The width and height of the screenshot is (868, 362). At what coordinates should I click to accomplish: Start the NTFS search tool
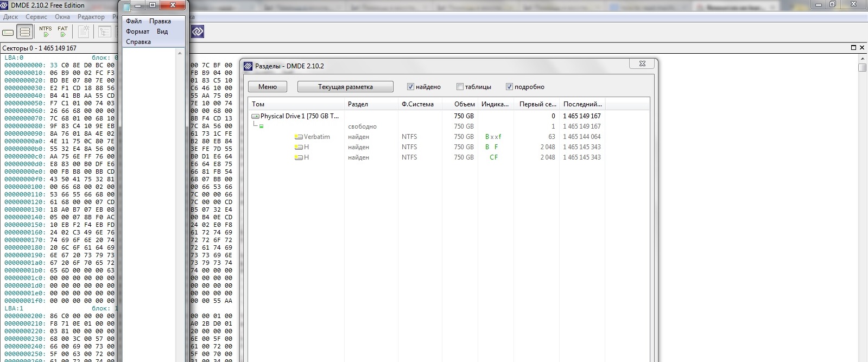coord(46,32)
